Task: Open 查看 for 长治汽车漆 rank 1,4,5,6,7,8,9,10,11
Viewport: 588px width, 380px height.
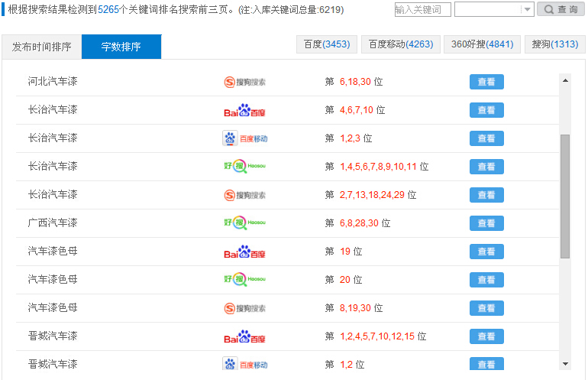Action: (x=486, y=167)
